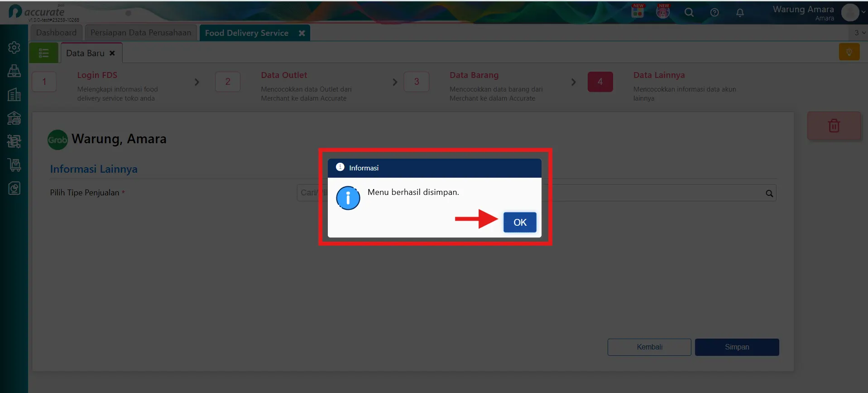Switch to Persiapan Data Perusahaan tab
Image resolution: width=868 pixels, height=393 pixels.
[x=141, y=33]
